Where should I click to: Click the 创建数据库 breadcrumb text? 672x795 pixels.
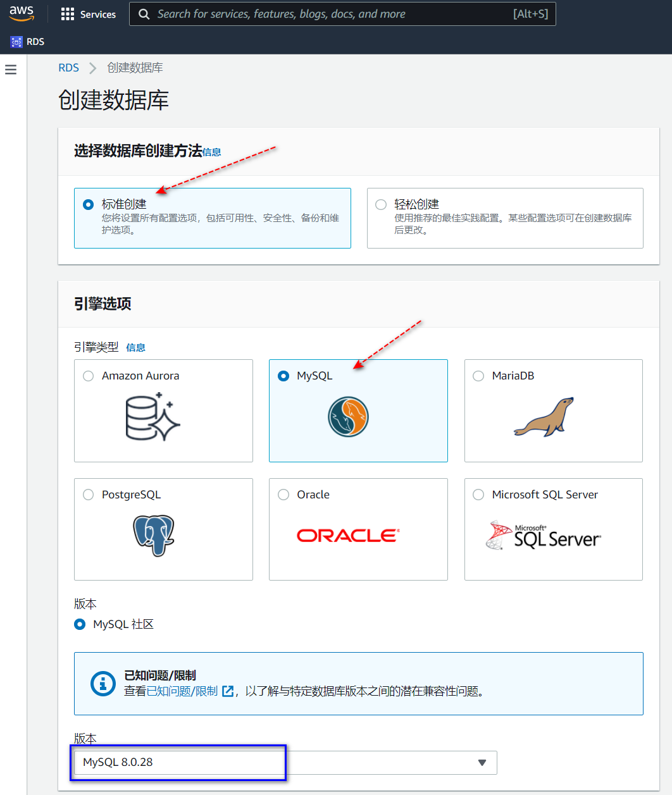pyautogui.click(x=135, y=68)
